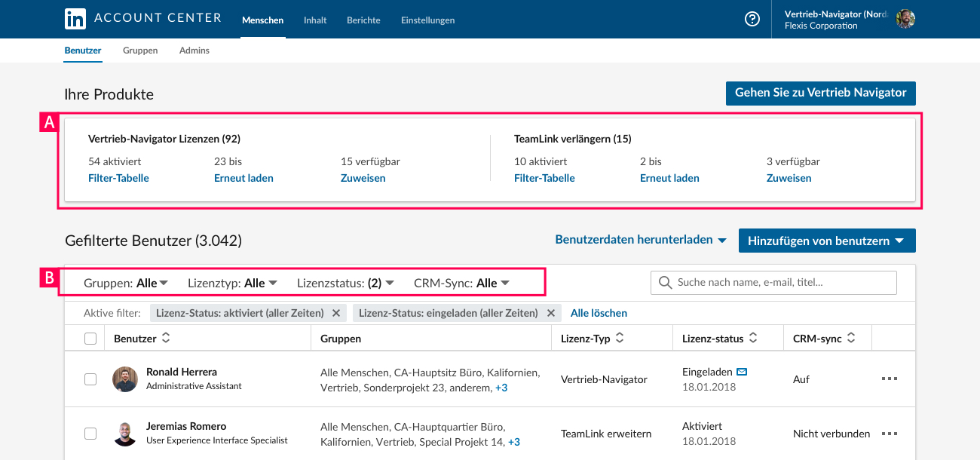Go to the Inhalt navigation item
980x460 pixels.
click(x=315, y=20)
